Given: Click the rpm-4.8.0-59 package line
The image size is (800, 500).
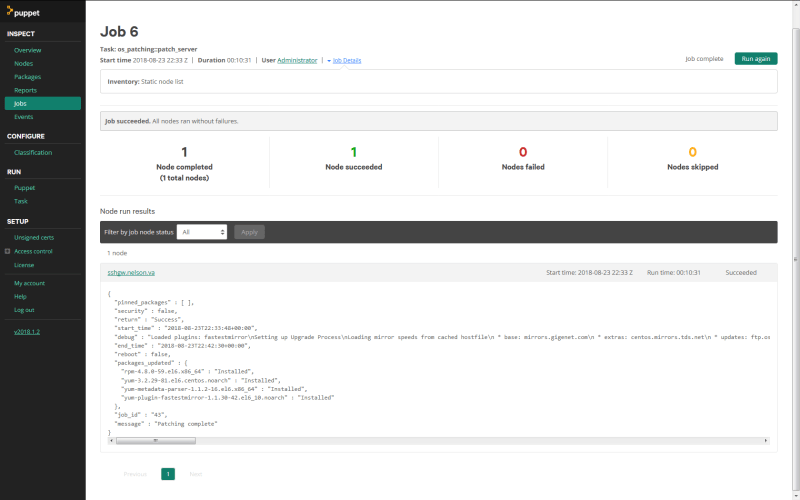Looking at the screenshot, I should pyautogui.click(x=187, y=371).
